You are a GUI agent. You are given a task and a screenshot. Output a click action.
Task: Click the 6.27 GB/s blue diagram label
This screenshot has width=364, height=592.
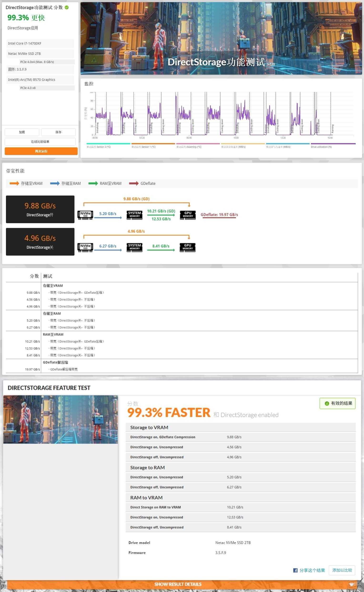point(108,246)
